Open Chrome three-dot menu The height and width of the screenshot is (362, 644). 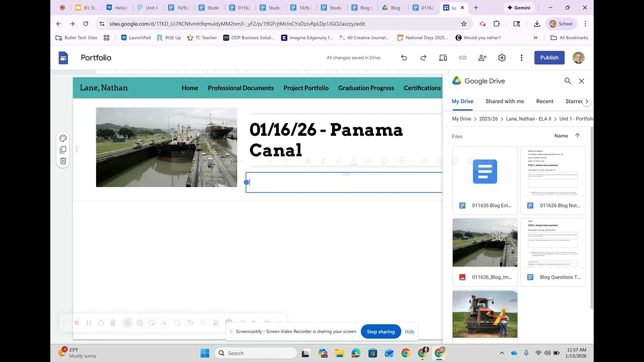coord(585,24)
